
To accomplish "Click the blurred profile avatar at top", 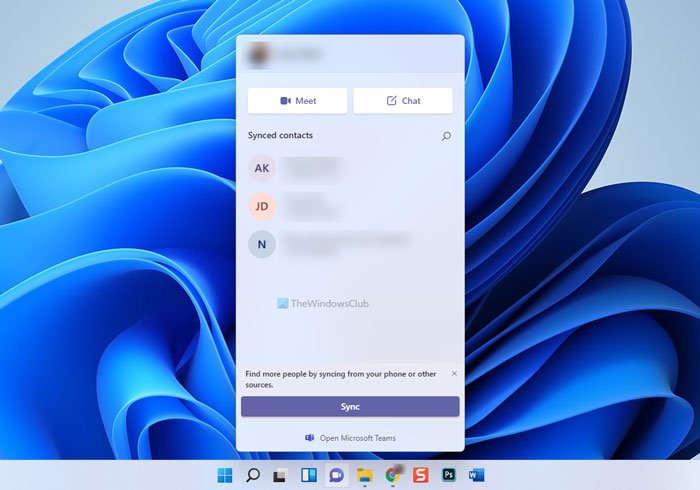I will 258,54.
